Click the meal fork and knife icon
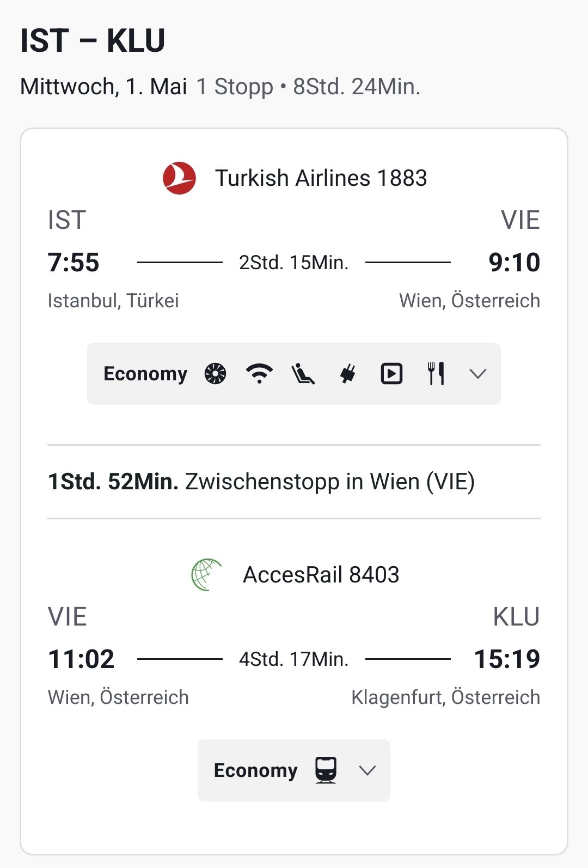Image resolution: width=588 pixels, height=868 pixels. tap(436, 374)
